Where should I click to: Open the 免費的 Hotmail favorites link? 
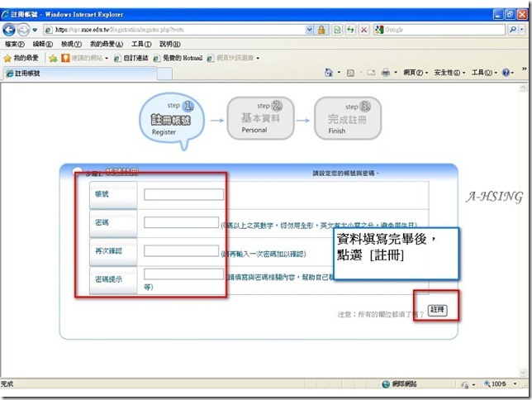(178, 58)
